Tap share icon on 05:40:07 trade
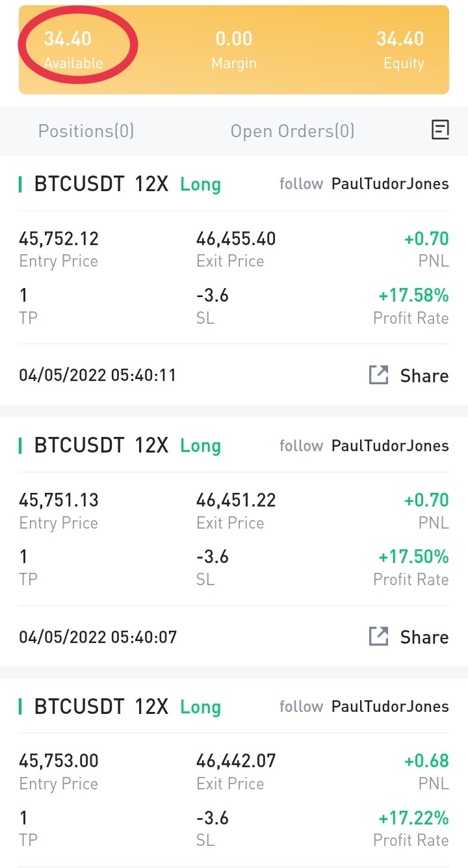Image resolution: width=468 pixels, height=868 pixels. coord(378,637)
